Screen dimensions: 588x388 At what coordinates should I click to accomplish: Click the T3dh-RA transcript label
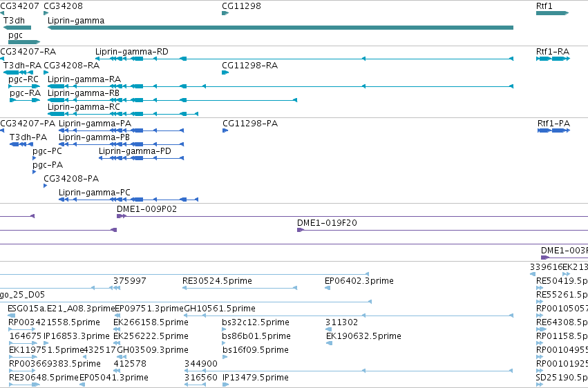(x=22, y=66)
